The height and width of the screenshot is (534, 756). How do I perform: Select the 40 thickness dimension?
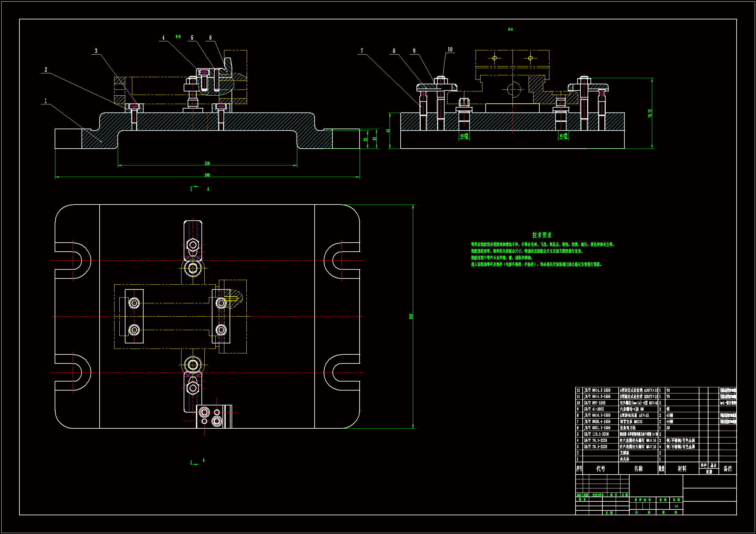[x=388, y=131]
